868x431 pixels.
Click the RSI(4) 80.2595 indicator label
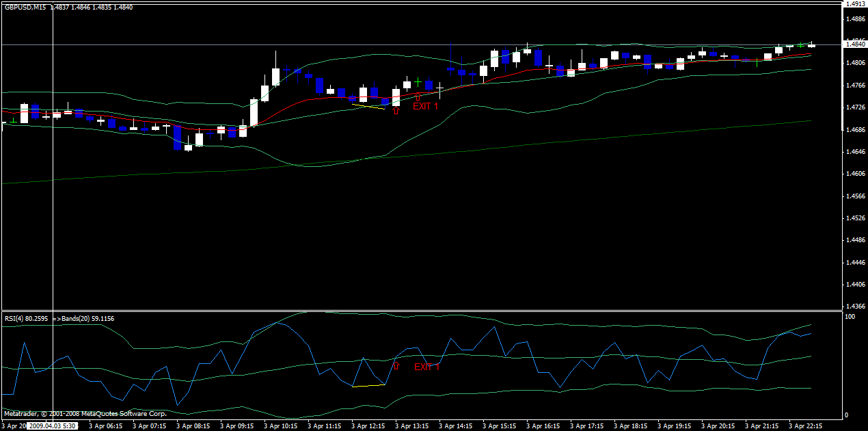(26, 319)
